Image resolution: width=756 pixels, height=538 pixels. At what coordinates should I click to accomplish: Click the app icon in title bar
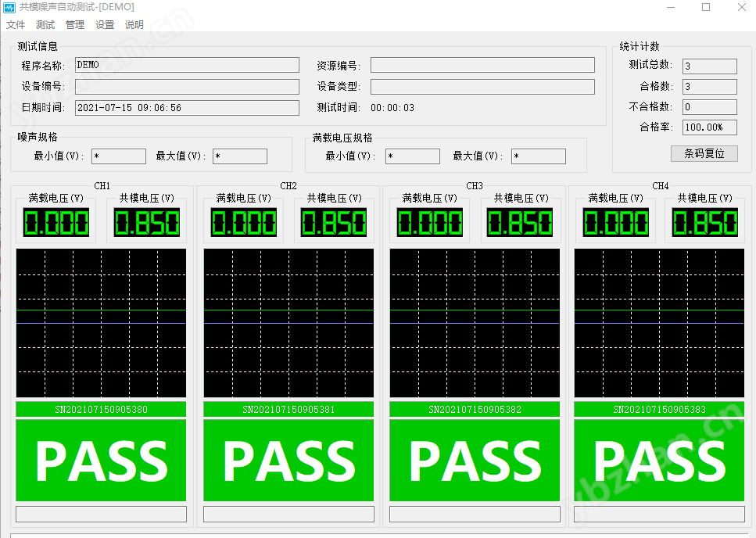pos(9,7)
